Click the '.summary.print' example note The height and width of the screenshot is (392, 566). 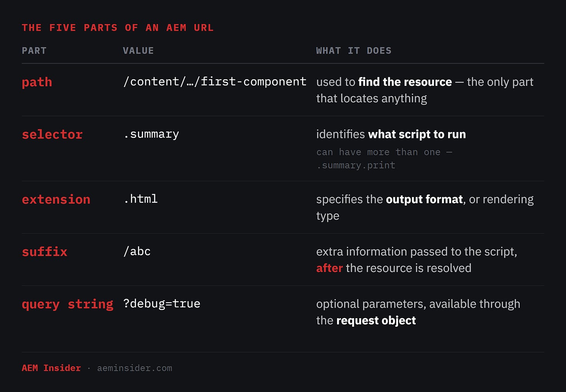(x=356, y=166)
